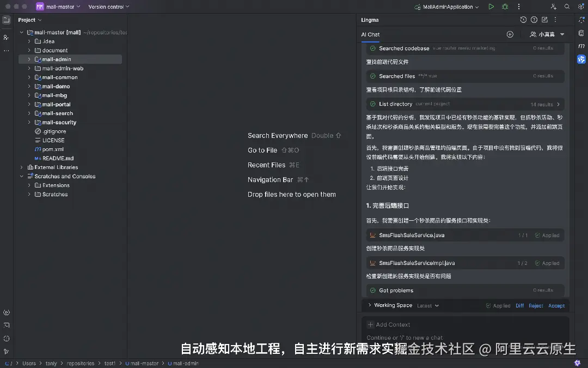Screen dimensions: 588x368
Task: Click the plus icon next to AI Chat
Action: coord(510,34)
